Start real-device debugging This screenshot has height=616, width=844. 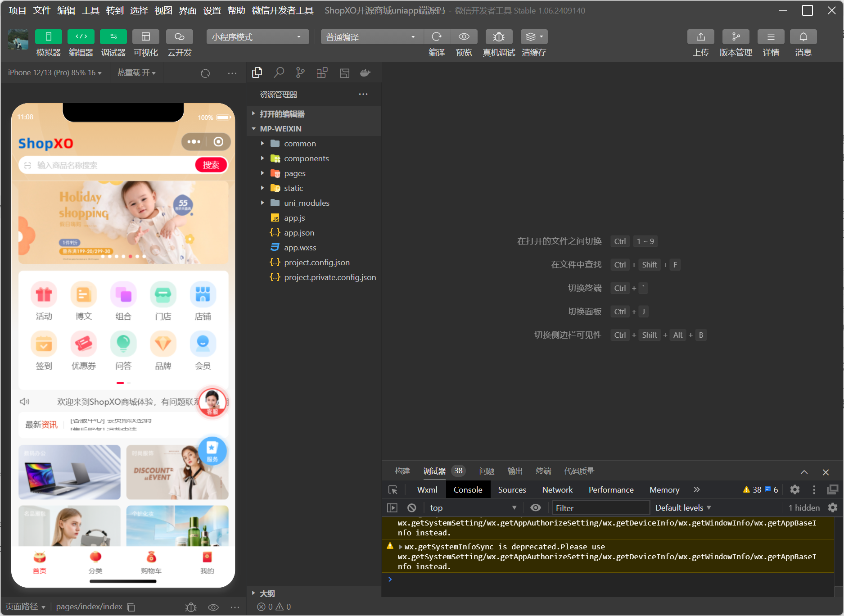(x=499, y=37)
